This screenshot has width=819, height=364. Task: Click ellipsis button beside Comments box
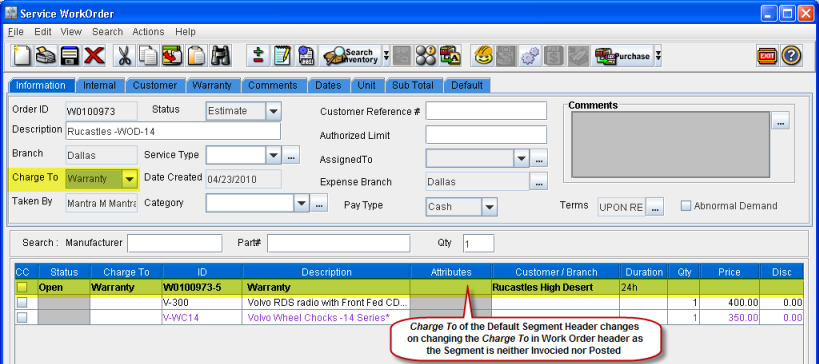[780, 121]
